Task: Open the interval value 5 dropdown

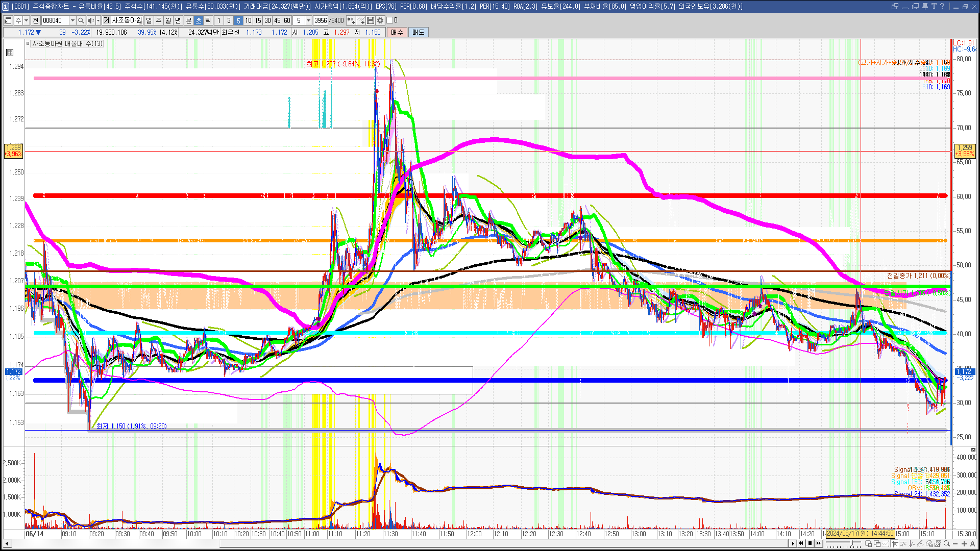Action: pos(308,20)
